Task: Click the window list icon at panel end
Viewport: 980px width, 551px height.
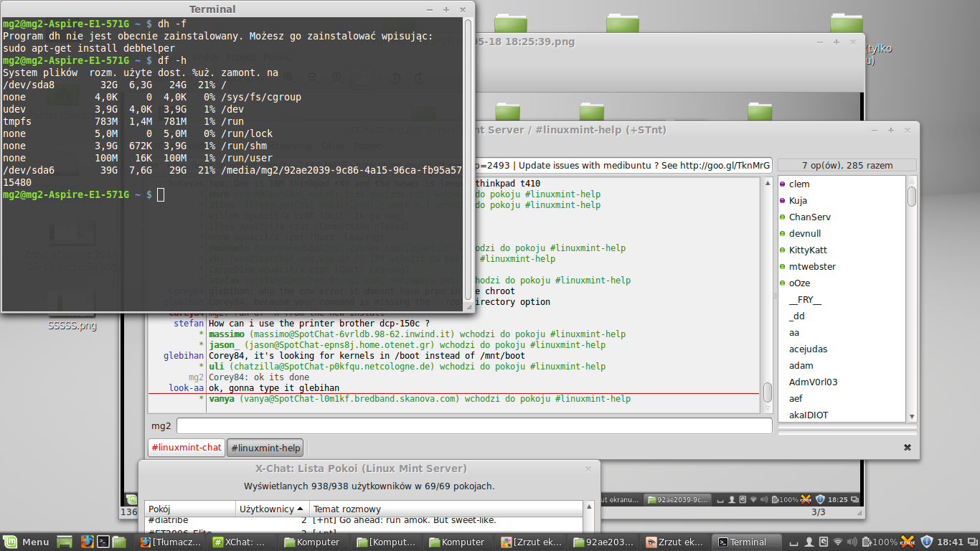Action: [x=971, y=542]
